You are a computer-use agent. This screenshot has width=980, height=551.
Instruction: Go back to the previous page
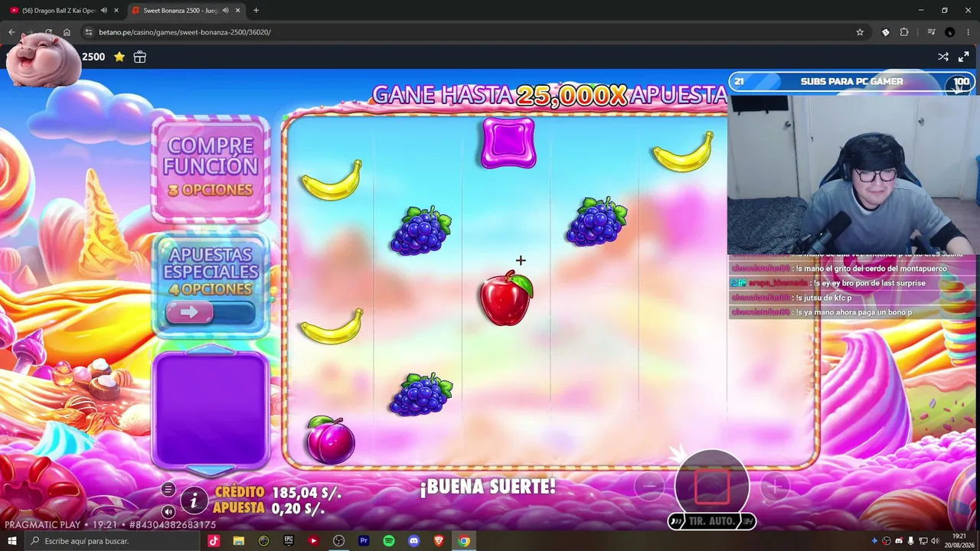11,32
